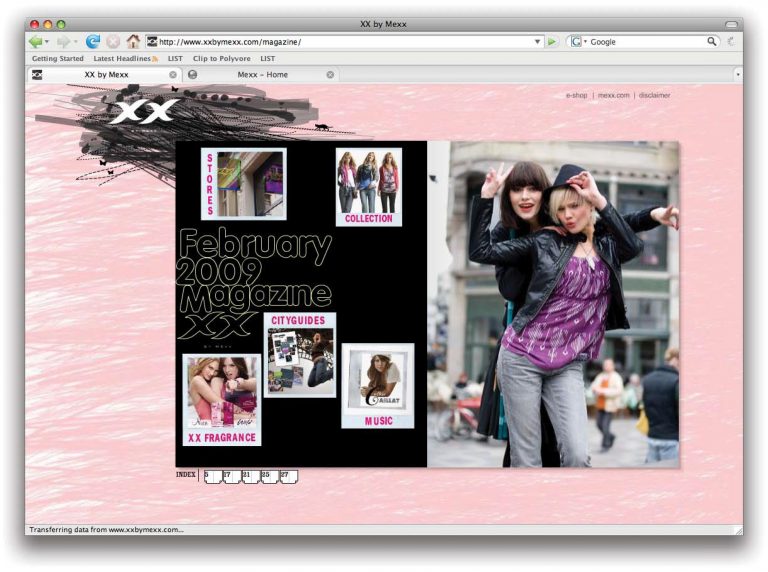The height and width of the screenshot is (572, 768).
Task: Click the Stop loading icon
Action: [x=113, y=42]
